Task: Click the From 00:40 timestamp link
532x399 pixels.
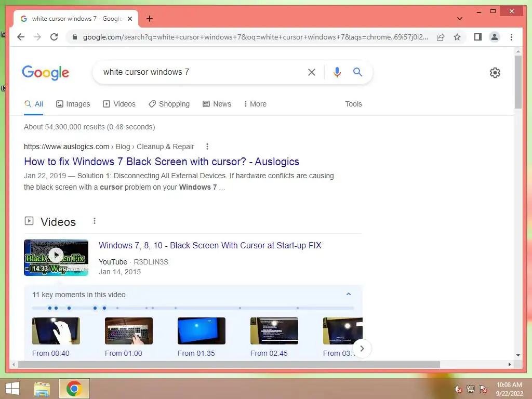Action: tap(51, 353)
